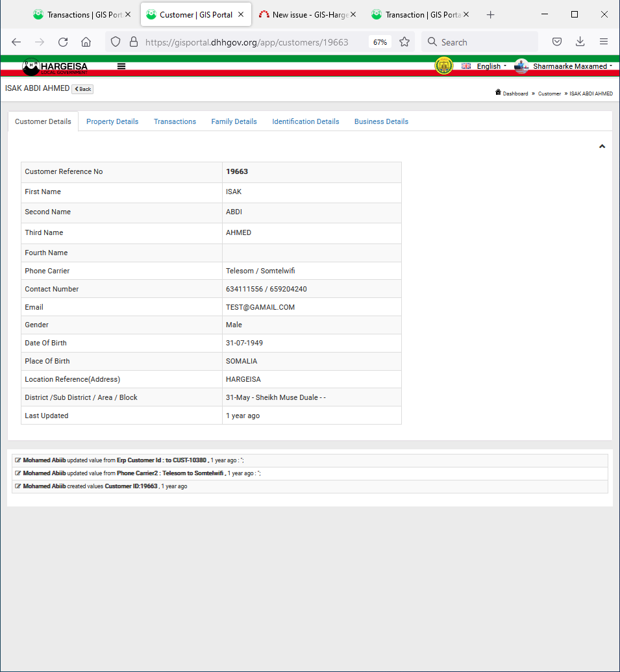Open the Property Details tab
This screenshot has height=672, width=620.
point(112,121)
